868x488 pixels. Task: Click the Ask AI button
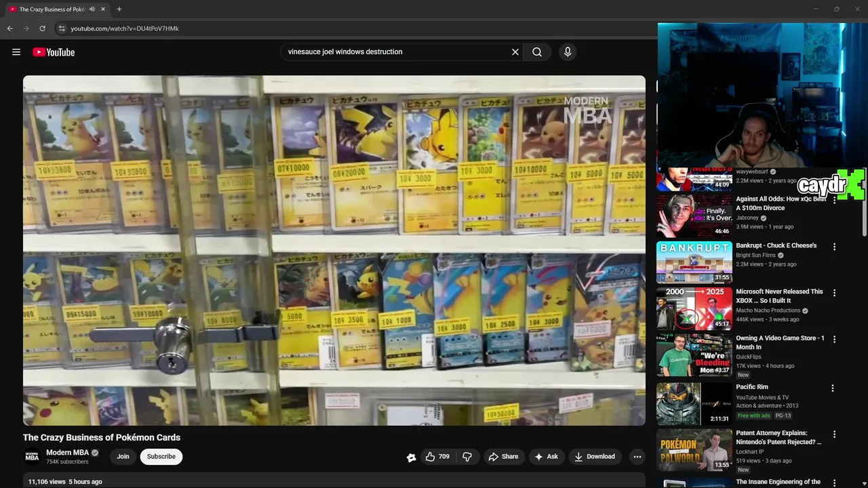(x=547, y=457)
